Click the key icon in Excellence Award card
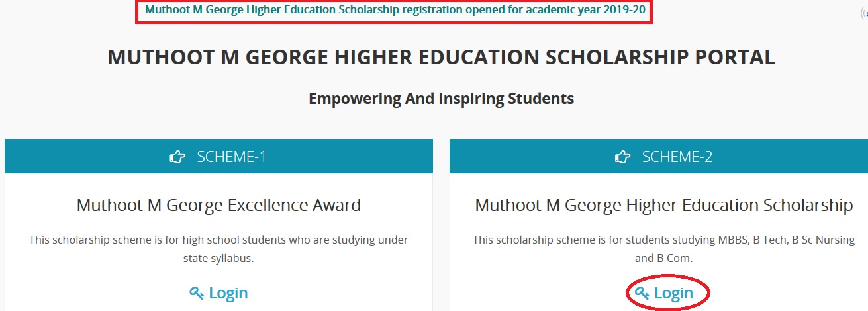 pyautogui.click(x=196, y=293)
